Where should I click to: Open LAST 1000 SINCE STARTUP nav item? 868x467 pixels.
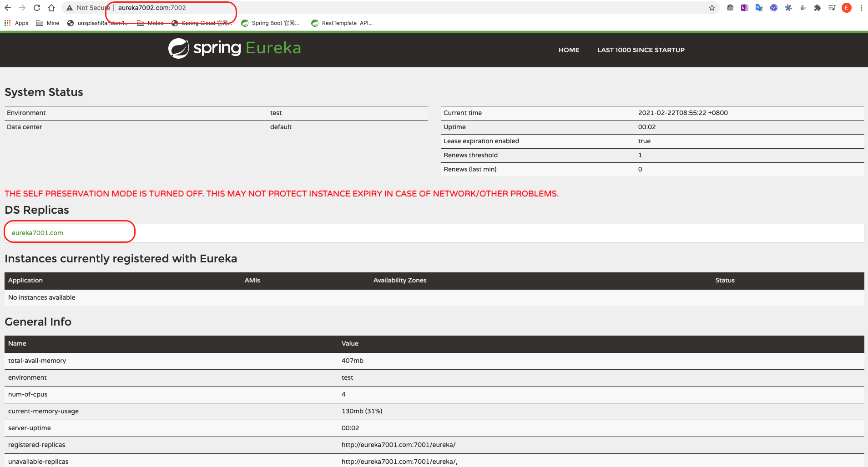coord(641,50)
